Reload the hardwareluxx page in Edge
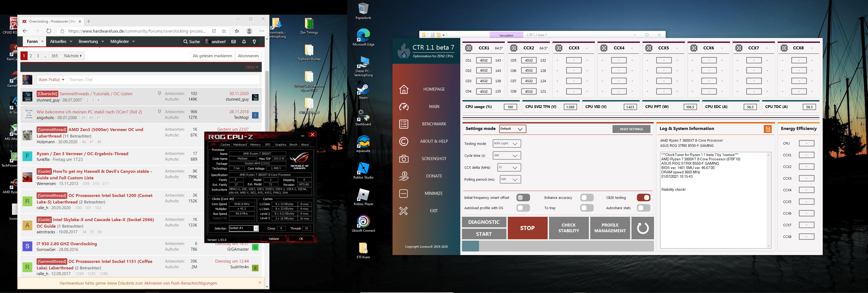Screen dimensions: 868x293 49,31
